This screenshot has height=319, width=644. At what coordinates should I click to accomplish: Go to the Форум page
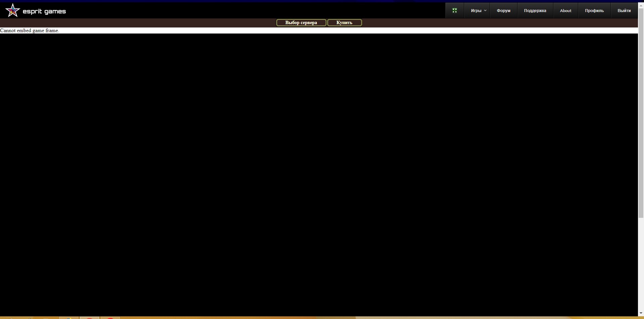pyautogui.click(x=503, y=11)
